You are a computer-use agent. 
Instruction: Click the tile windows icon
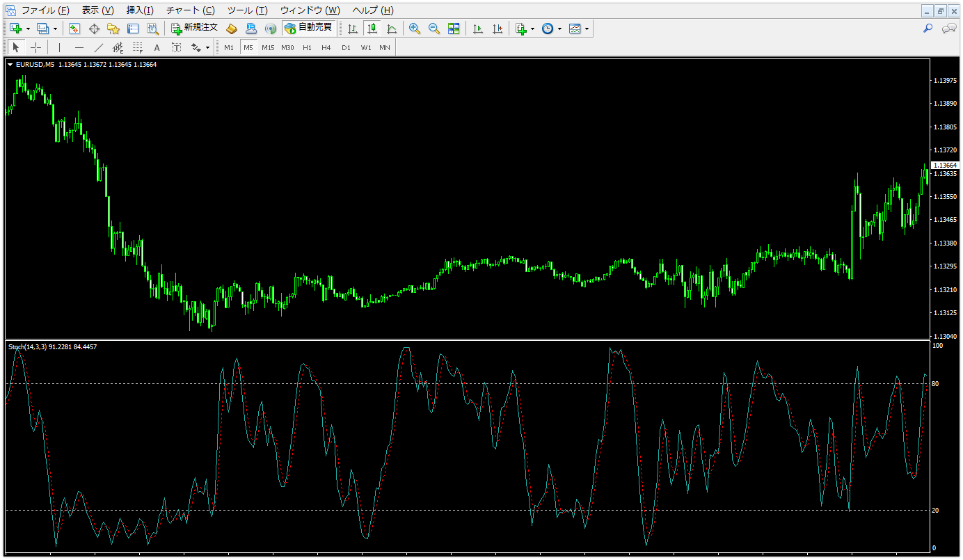tap(454, 29)
